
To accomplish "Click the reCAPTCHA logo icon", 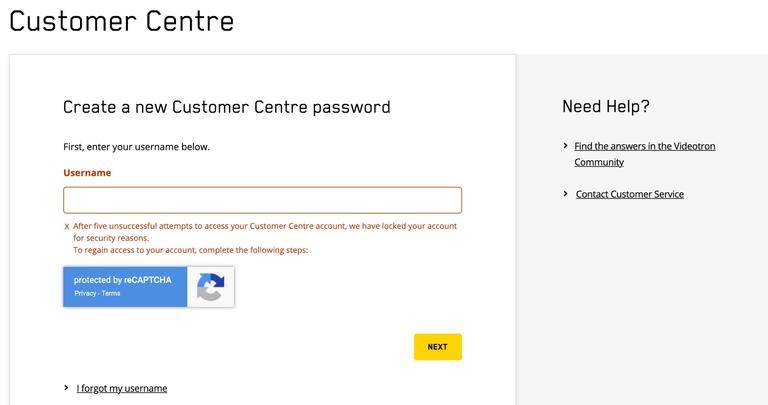I will (210, 287).
